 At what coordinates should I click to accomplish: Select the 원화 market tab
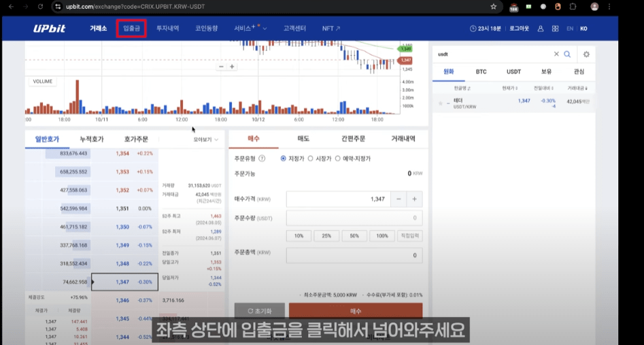point(449,71)
